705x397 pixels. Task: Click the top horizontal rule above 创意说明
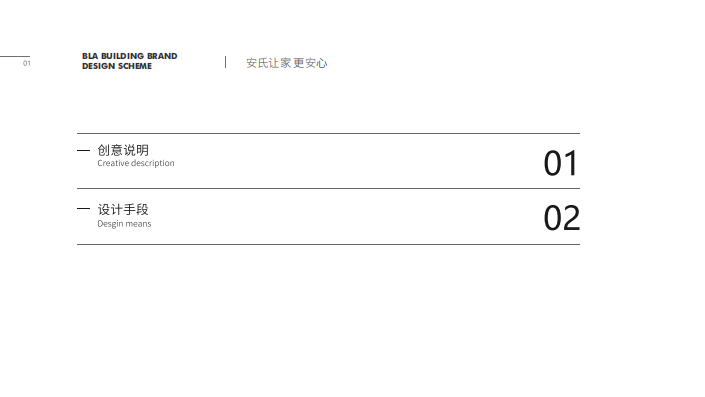pos(328,133)
